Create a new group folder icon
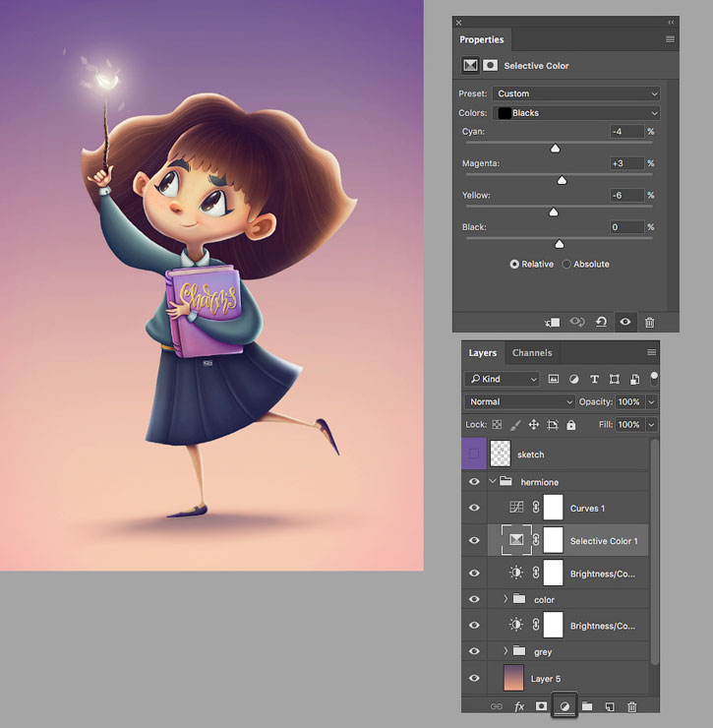 [x=587, y=706]
